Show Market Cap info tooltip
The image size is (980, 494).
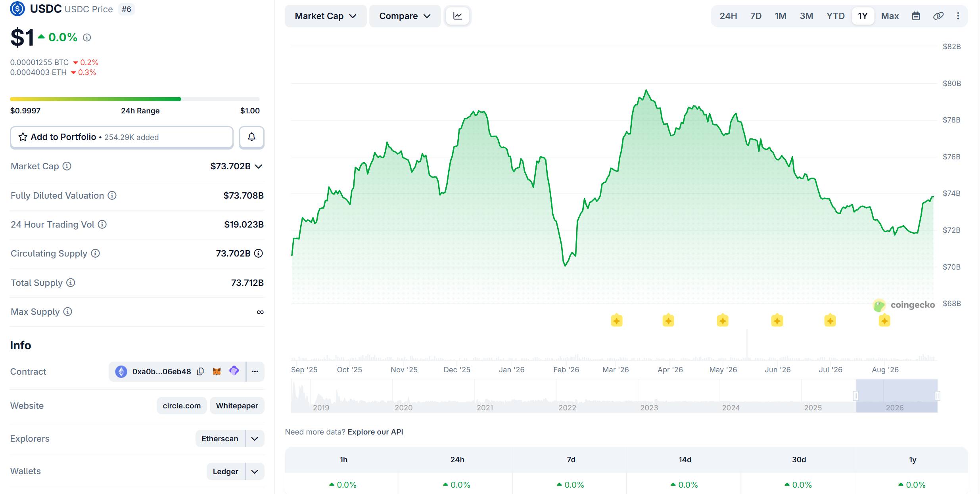point(67,166)
